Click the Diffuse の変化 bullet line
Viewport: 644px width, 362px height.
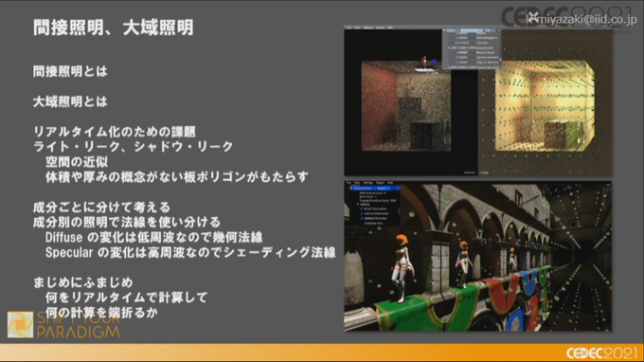point(154,238)
